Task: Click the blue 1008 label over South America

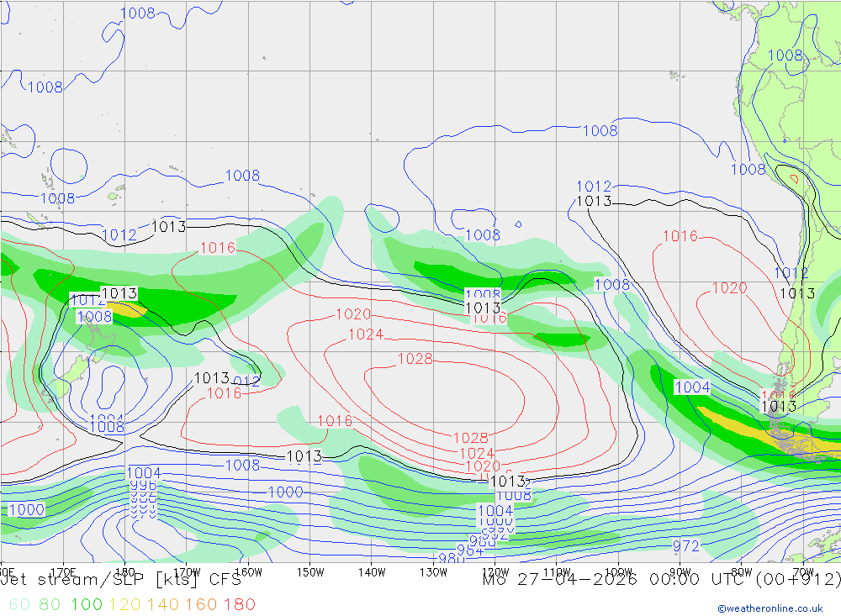Action: pyautogui.click(x=785, y=55)
